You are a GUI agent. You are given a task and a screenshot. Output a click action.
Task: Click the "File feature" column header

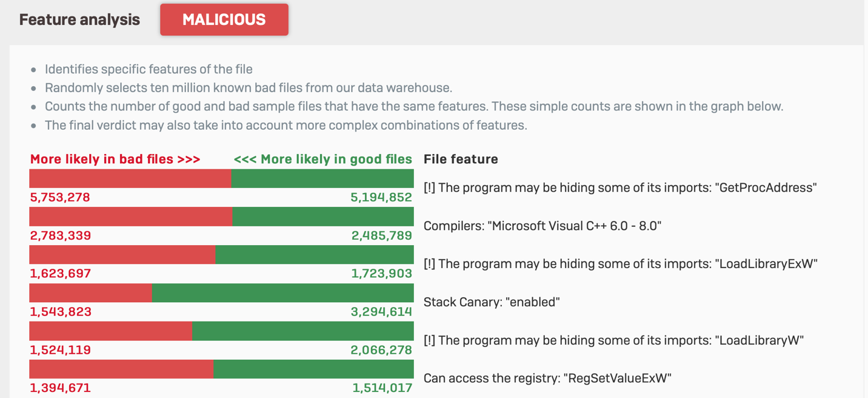point(461,159)
